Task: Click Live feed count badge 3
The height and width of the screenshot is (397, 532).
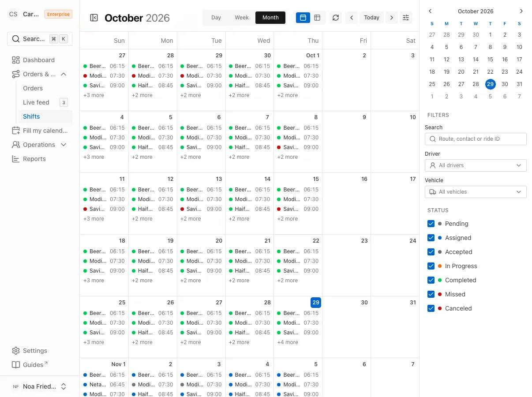Action: 64,102
